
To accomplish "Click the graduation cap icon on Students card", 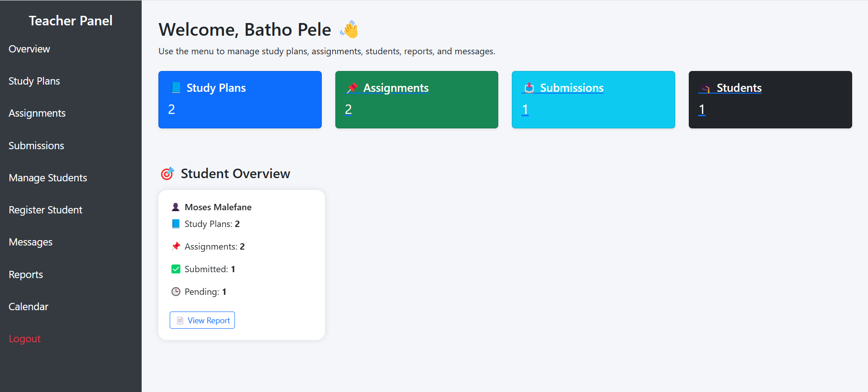I will click(706, 89).
